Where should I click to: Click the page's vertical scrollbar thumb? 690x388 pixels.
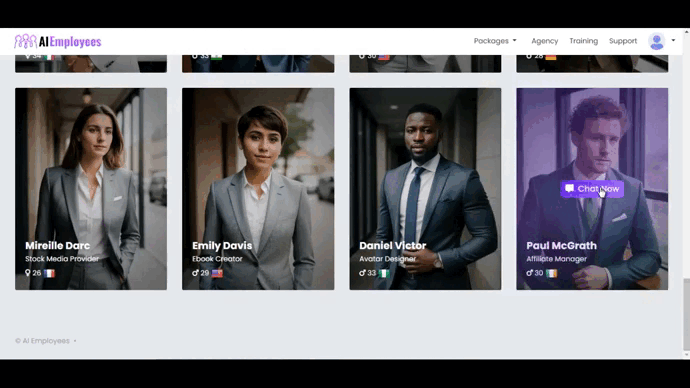click(x=686, y=314)
